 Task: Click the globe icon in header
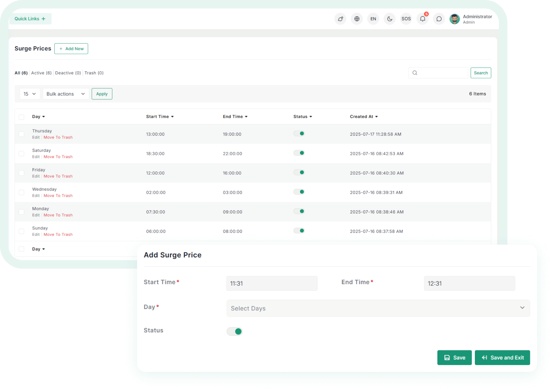357,19
